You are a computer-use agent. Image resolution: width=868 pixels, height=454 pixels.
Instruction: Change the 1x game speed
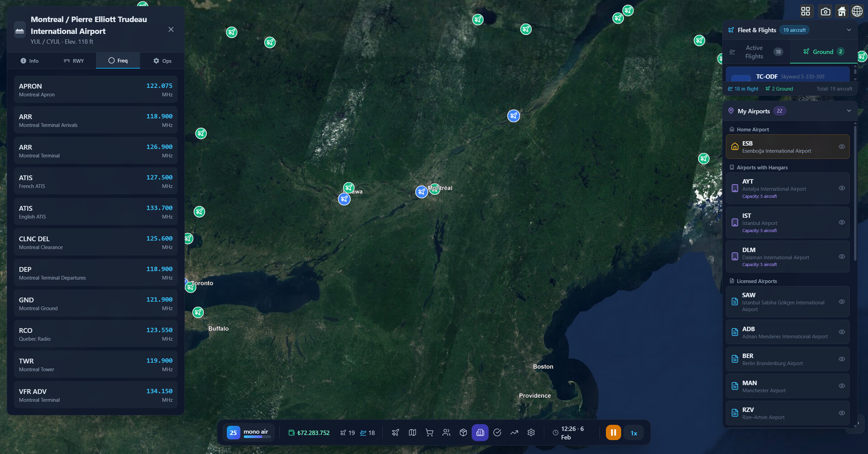[634, 433]
